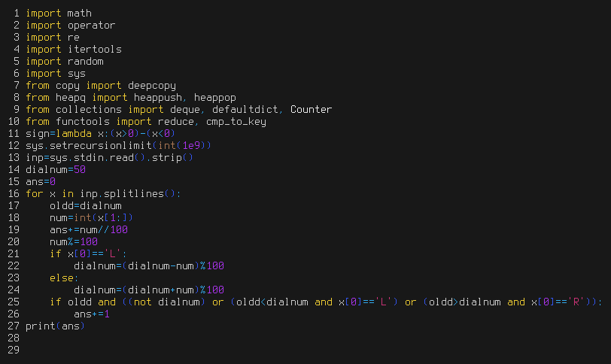Click 'oldd>dialnum' on line 25
The image size is (611, 364).
coord(465,303)
